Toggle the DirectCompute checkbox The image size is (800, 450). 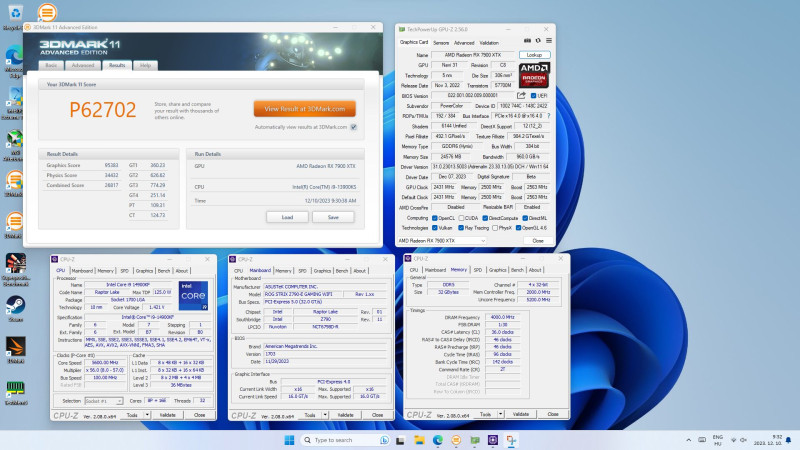[485, 218]
